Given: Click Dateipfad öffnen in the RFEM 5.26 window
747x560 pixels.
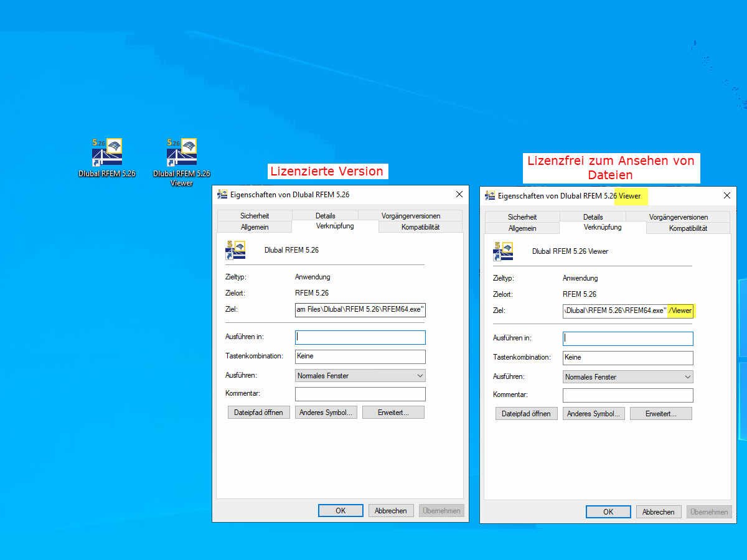Looking at the screenshot, I should click(x=259, y=413).
